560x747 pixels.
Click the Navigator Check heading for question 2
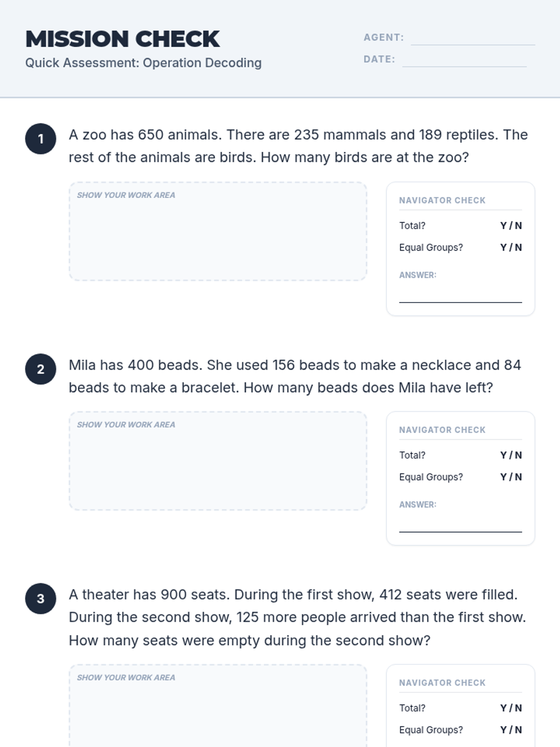click(442, 430)
